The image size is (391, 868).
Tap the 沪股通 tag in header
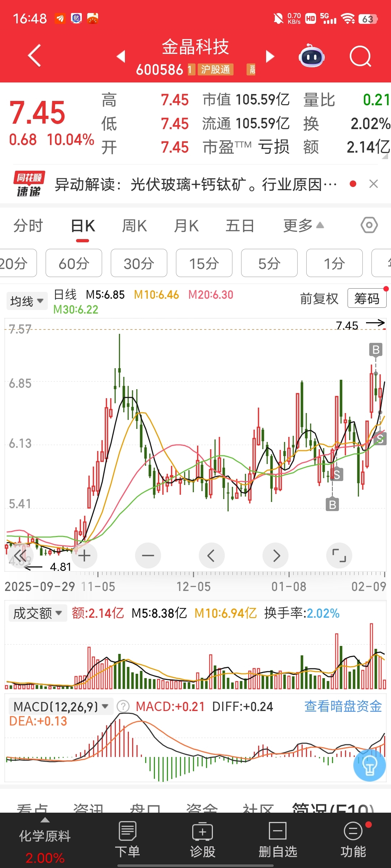pyautogui.click(x=215, y=69)
